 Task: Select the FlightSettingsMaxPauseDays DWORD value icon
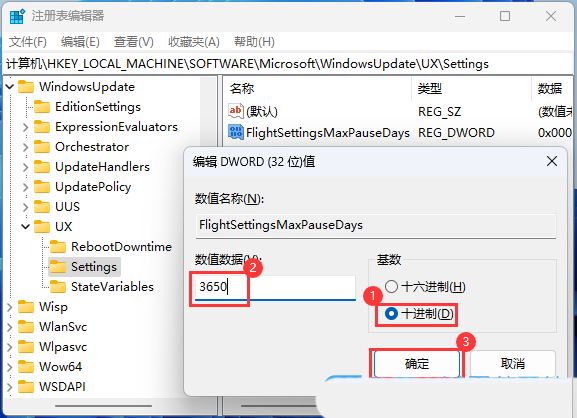click(236, 132)
